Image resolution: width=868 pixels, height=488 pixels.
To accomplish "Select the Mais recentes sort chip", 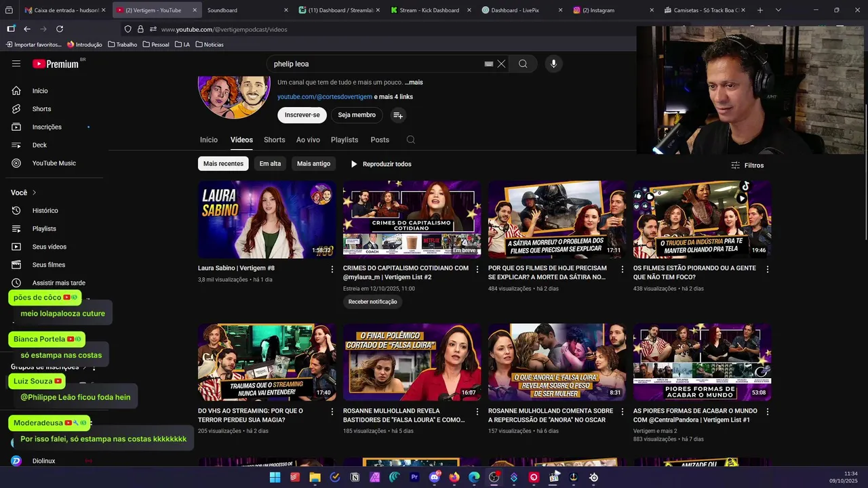I will pyautogui.click(x=223, y=164).
